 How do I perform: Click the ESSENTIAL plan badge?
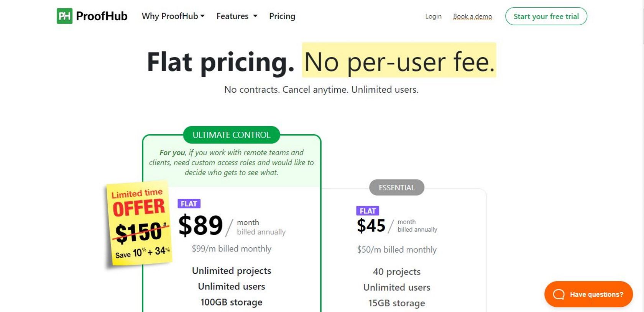coord(396,188)
